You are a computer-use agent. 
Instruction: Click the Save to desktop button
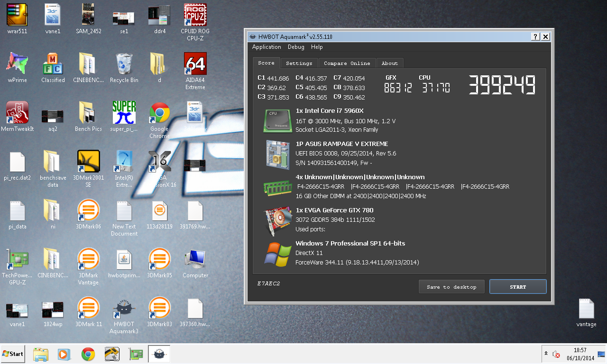point(451,287)
